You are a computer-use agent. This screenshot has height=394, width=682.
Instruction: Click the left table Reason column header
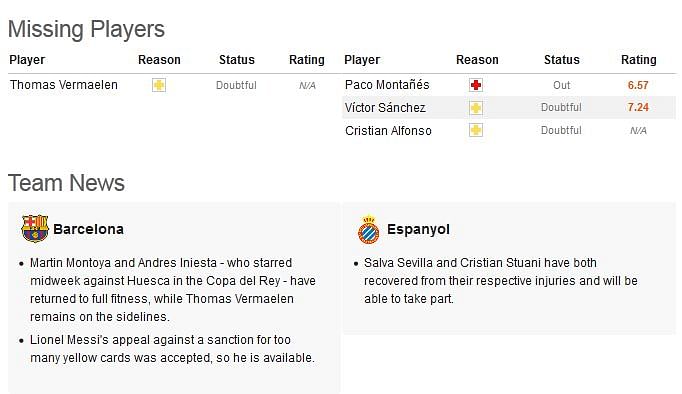(159, 60)
